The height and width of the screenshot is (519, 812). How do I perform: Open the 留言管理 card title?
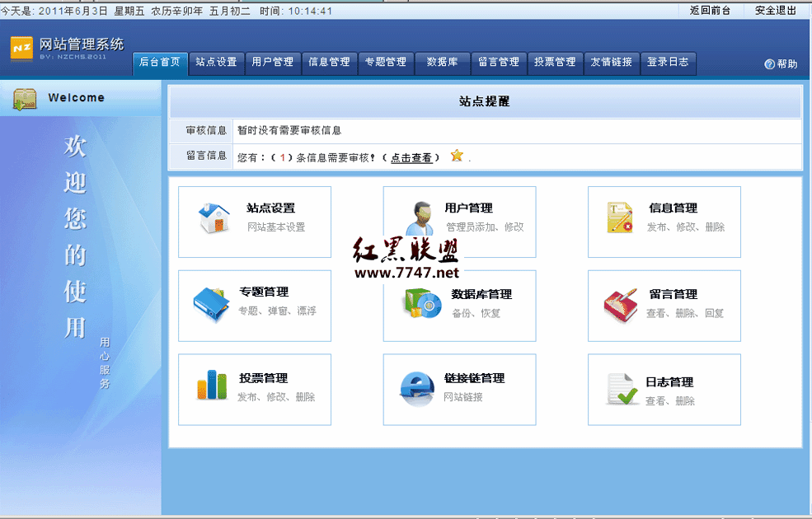(x=674, y=294)
